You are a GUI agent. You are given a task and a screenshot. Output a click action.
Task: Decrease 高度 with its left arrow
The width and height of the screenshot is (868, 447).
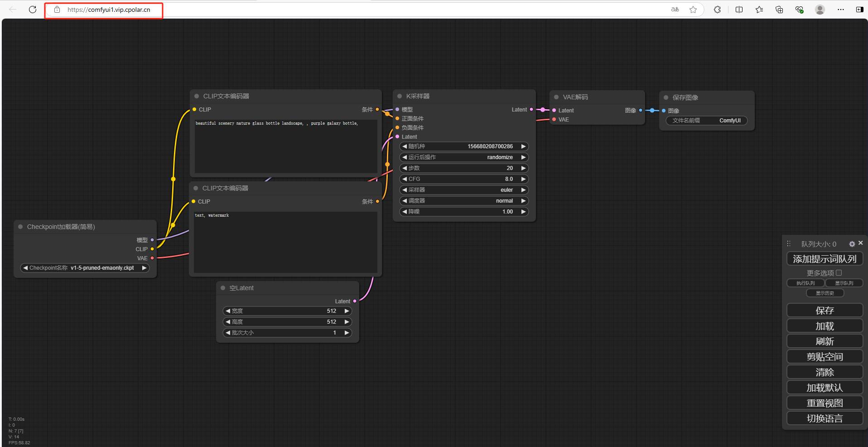coord(228,322)
